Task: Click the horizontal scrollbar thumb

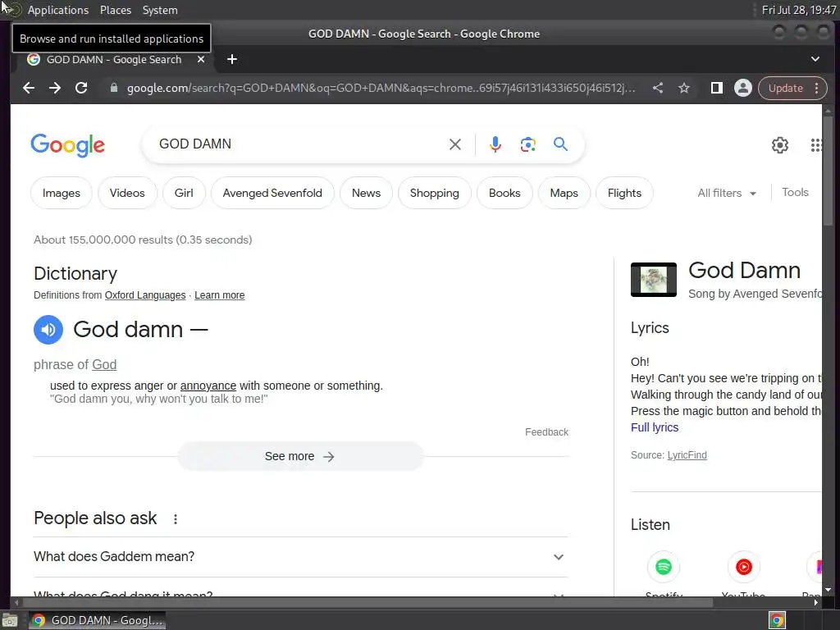Action: point(367,603)
